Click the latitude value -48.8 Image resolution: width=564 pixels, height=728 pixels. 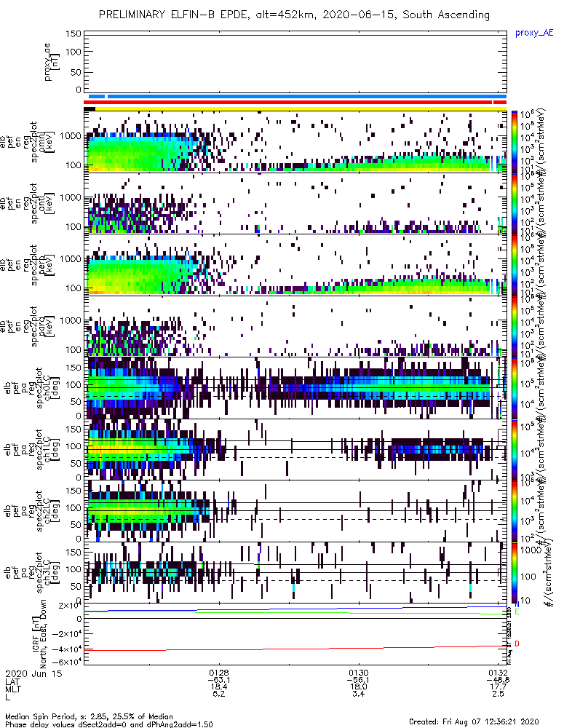[x=498, y=680]
